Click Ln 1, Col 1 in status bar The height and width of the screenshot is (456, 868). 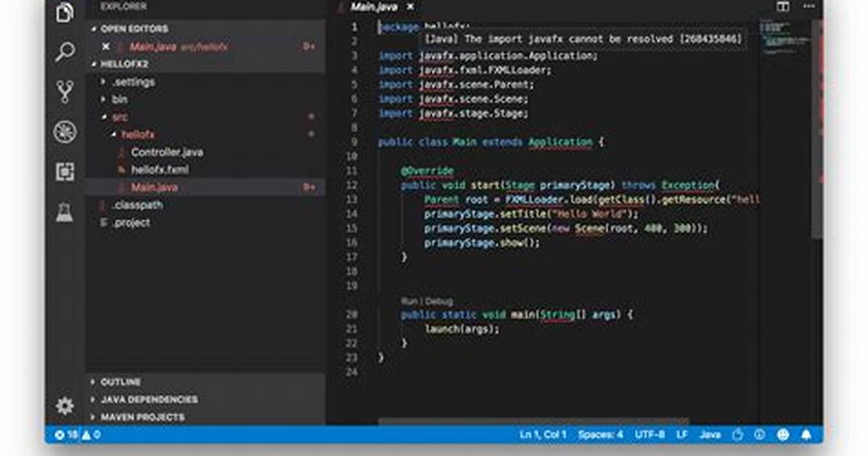click(543, 435)
